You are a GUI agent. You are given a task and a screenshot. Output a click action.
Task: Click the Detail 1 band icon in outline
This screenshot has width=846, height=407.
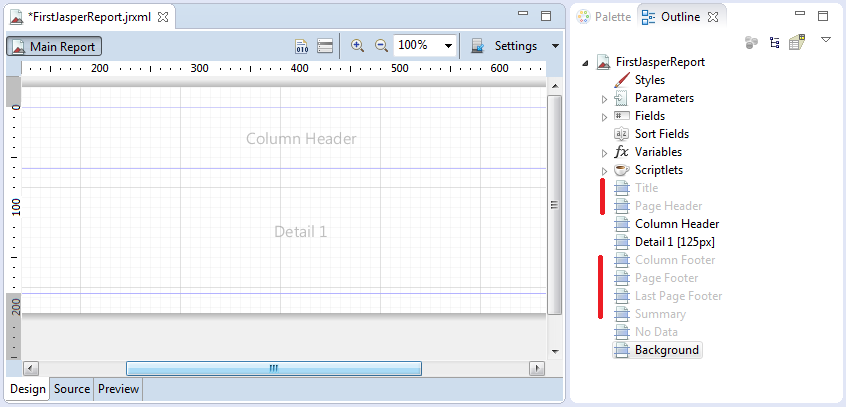tap(622, 242)
